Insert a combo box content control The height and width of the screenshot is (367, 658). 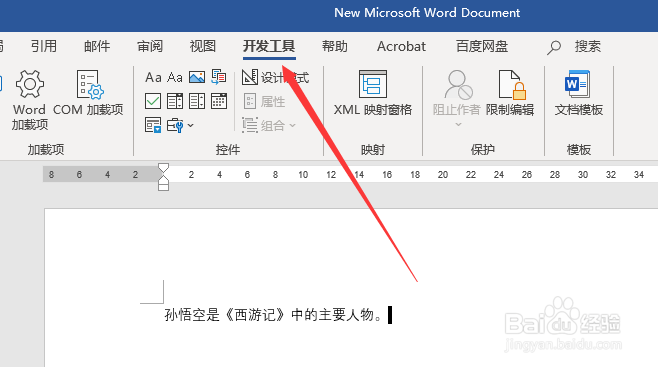coord(175,101)
